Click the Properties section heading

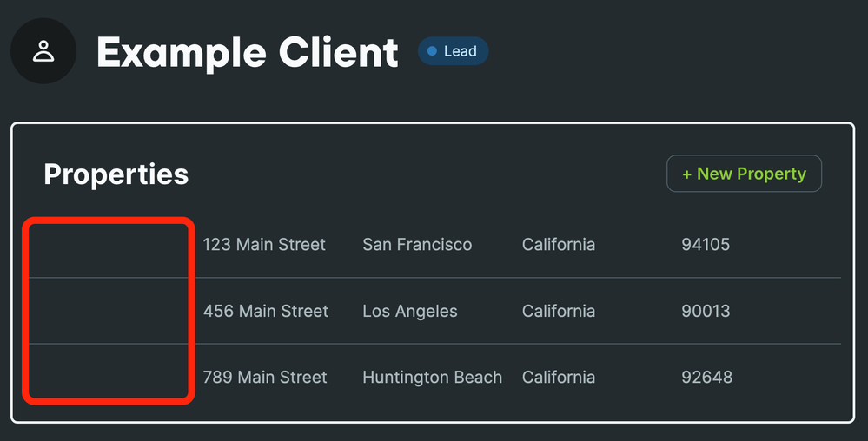116,174
